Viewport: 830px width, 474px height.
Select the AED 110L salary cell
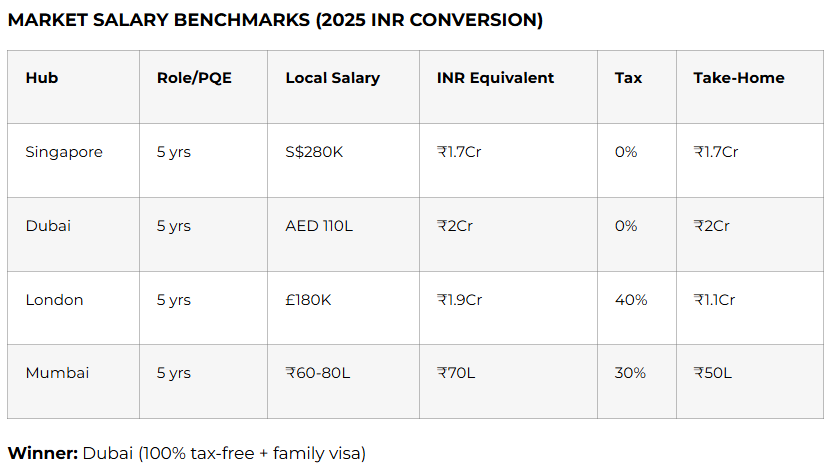click(x=319, y=226)
